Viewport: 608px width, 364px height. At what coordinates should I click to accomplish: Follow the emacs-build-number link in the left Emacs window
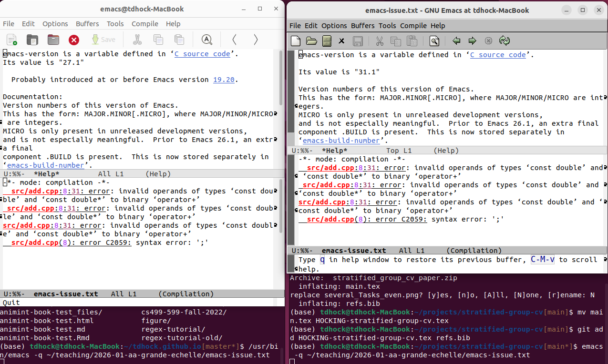click(46, 165)
